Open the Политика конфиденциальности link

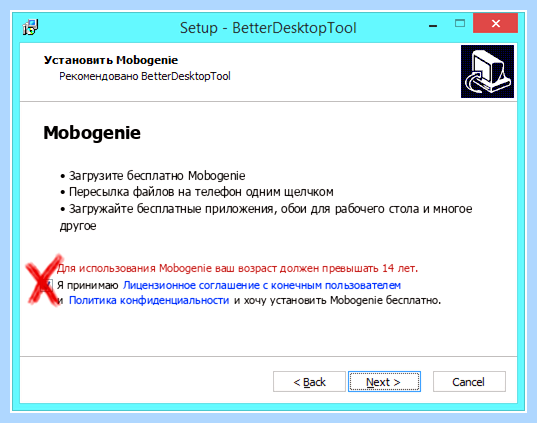point(149,300)
